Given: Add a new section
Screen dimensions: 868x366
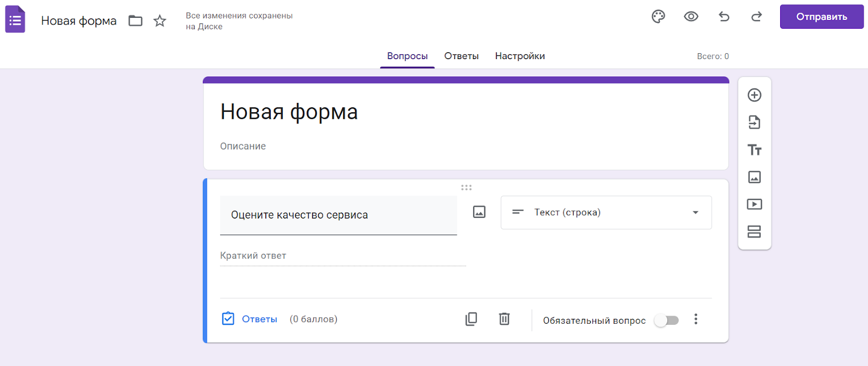Looking at the screenshot, I should [755, 232].
